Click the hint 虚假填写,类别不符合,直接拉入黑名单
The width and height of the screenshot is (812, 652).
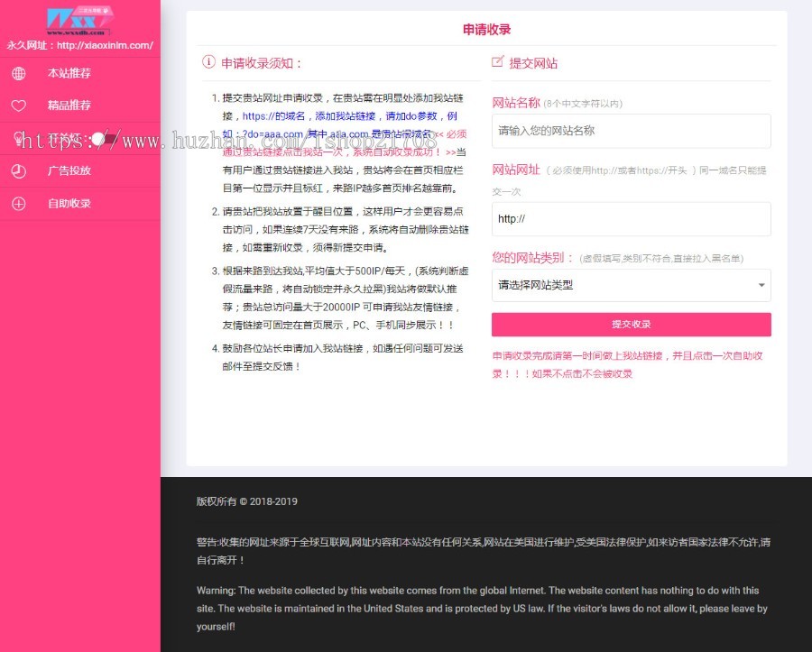coord(661,259)
